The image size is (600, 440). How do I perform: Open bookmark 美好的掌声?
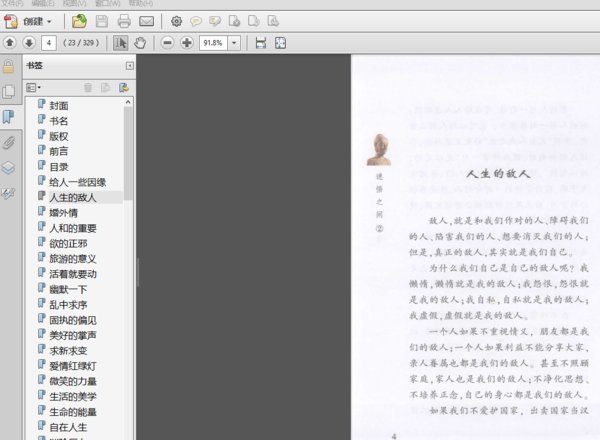(x=73, y=335)
